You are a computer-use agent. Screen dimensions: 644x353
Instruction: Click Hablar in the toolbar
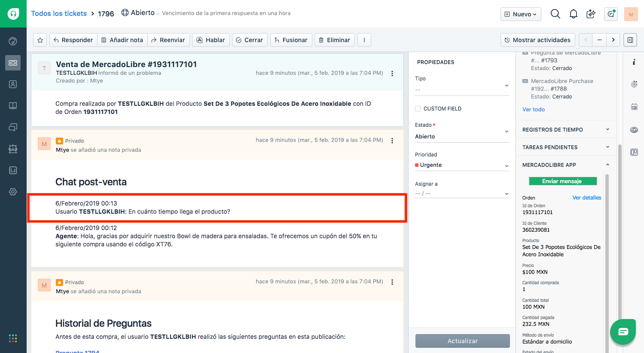point(211,40)
